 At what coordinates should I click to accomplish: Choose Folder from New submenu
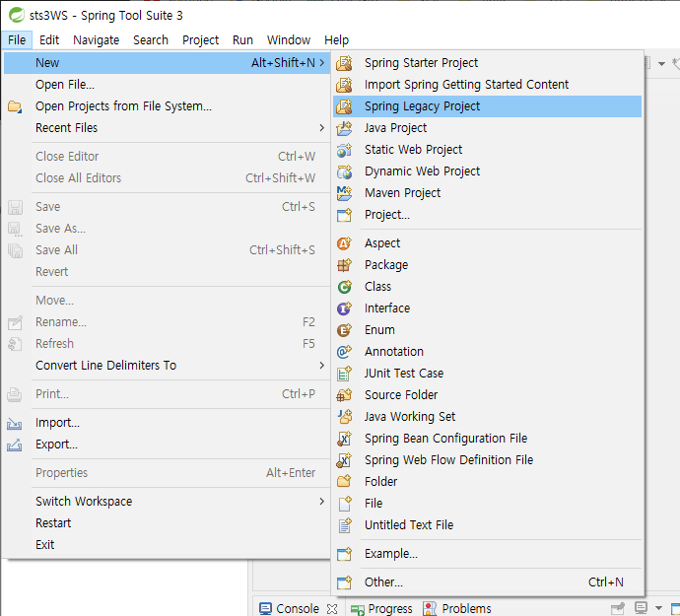[488, 482]
